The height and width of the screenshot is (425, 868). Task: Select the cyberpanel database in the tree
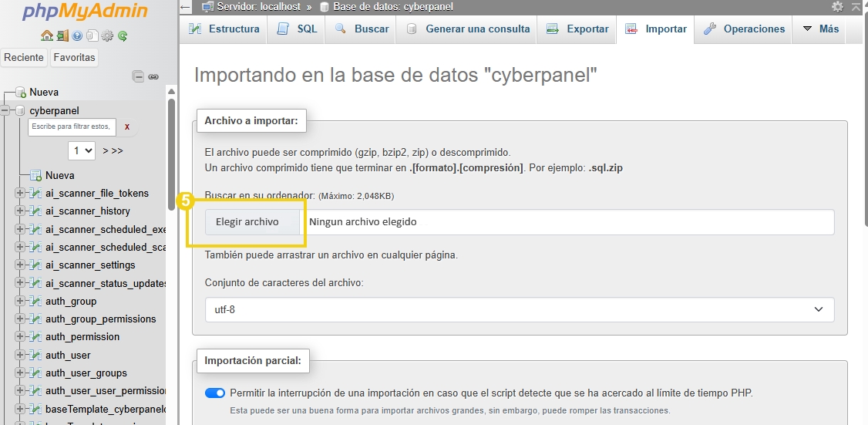point(54,110)
